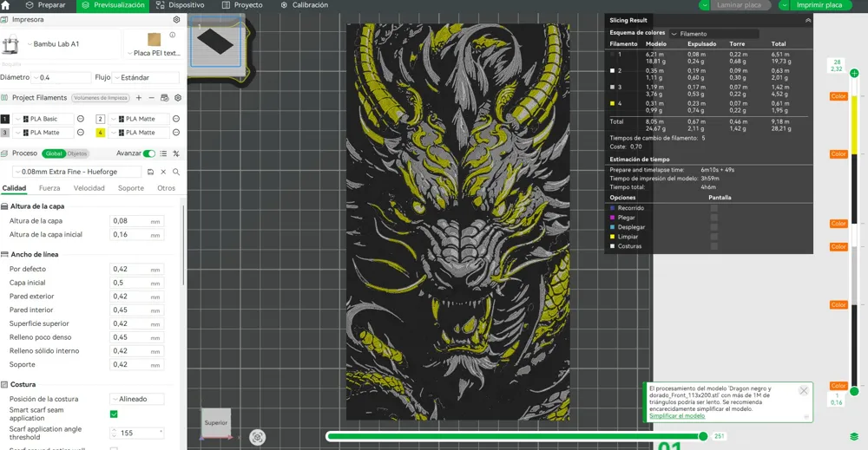Open the Placa PEI text plate dropdown
This screenshot has width=868, height=450.
tap(154, 54)
